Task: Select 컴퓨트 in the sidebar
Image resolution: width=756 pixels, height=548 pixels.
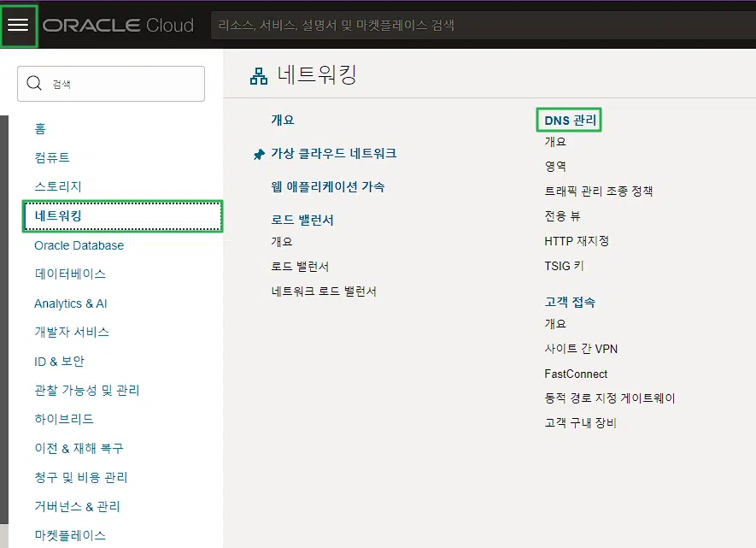Action: tap(52, 158)
